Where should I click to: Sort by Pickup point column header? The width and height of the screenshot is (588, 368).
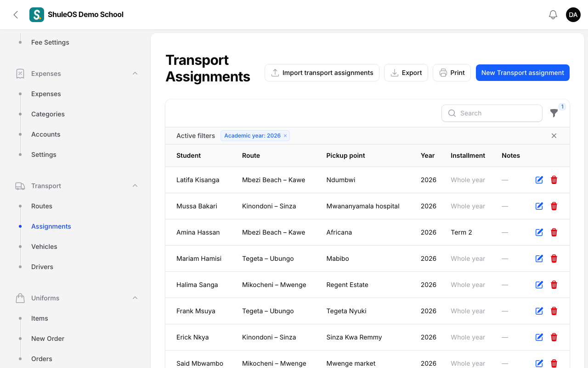coord(345,155)
